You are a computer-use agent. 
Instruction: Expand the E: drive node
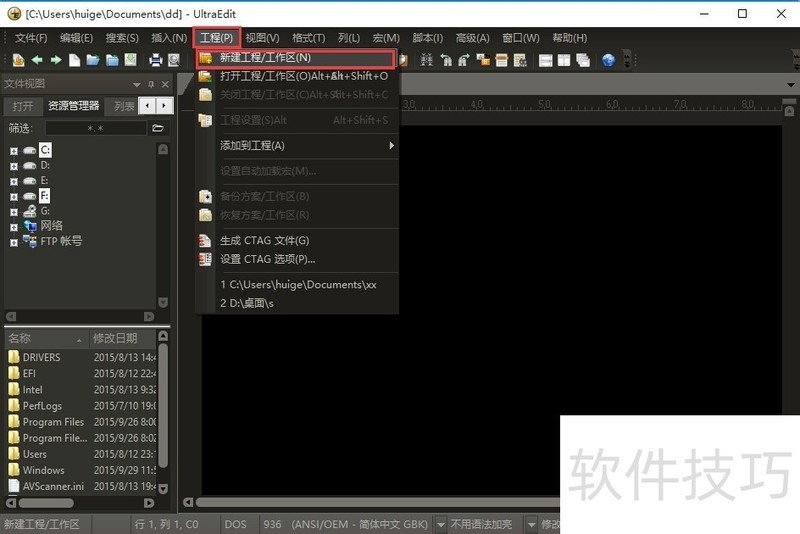click(14, 182)
